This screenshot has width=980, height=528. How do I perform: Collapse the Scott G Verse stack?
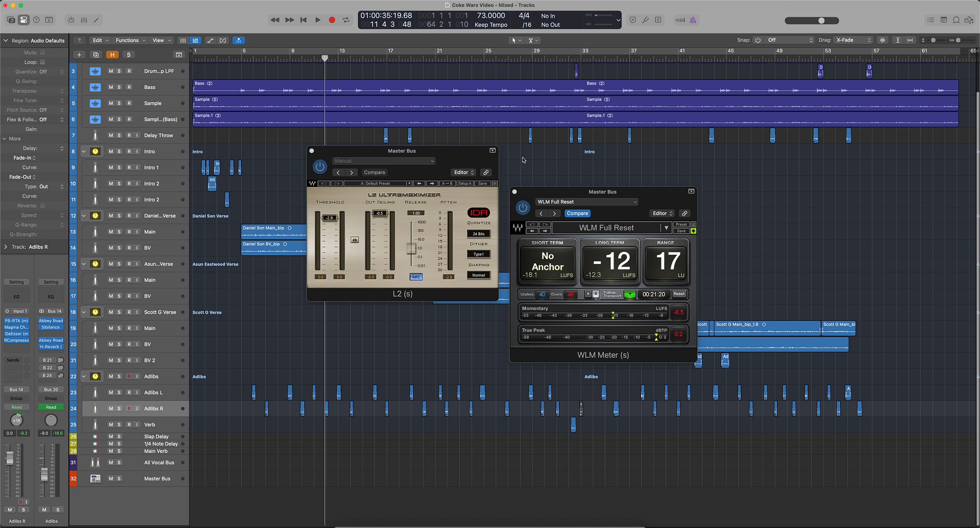[x=83, y=312]
